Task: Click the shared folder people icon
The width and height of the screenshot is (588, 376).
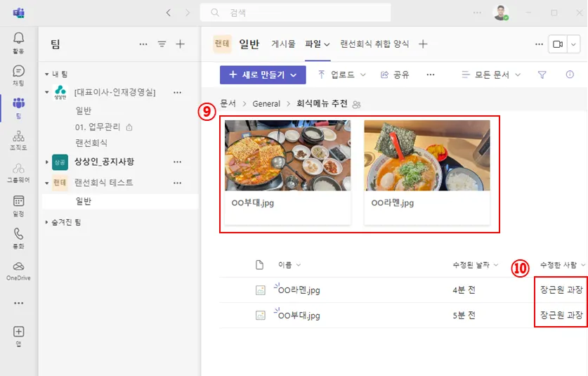Action: pyautogui.click(x=357, y=104)
